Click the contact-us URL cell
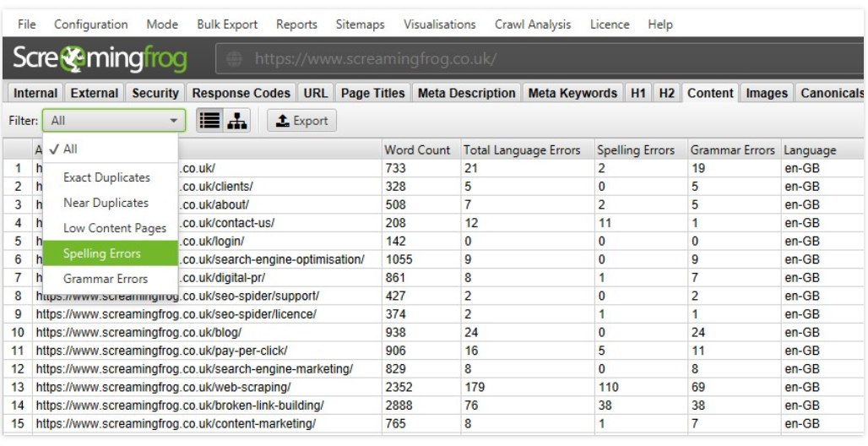Image resolution: width=868 pixels, height=446 pixels. coord(228,223)
